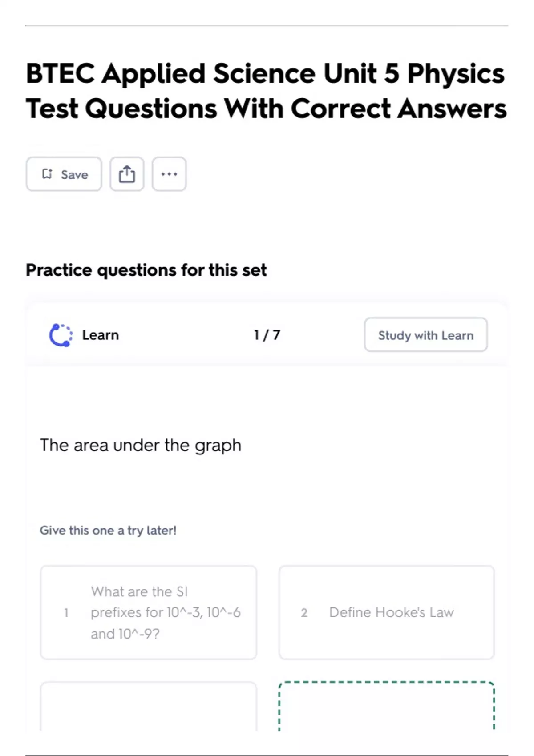
Task: Click the word Physics in the title
Action: [x=456, y=73]
